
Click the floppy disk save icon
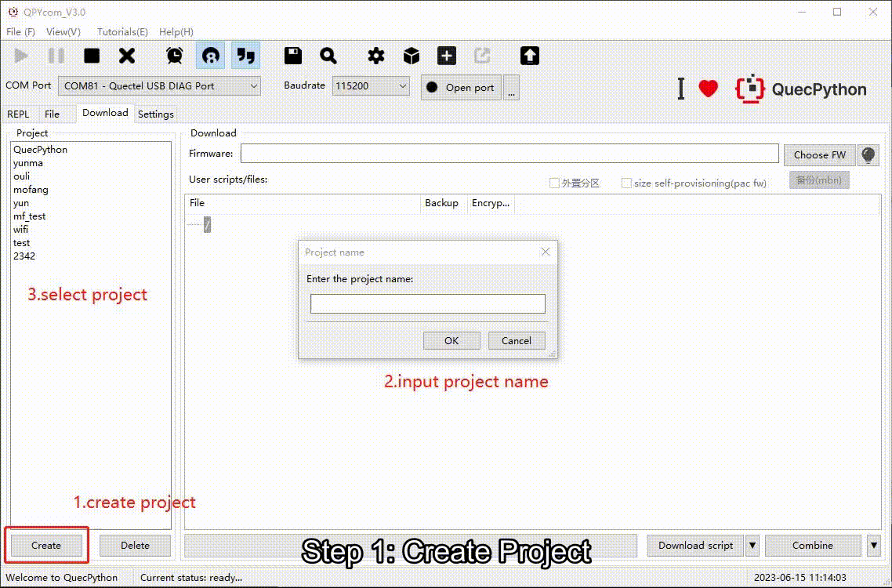click(x=293, y=56)
